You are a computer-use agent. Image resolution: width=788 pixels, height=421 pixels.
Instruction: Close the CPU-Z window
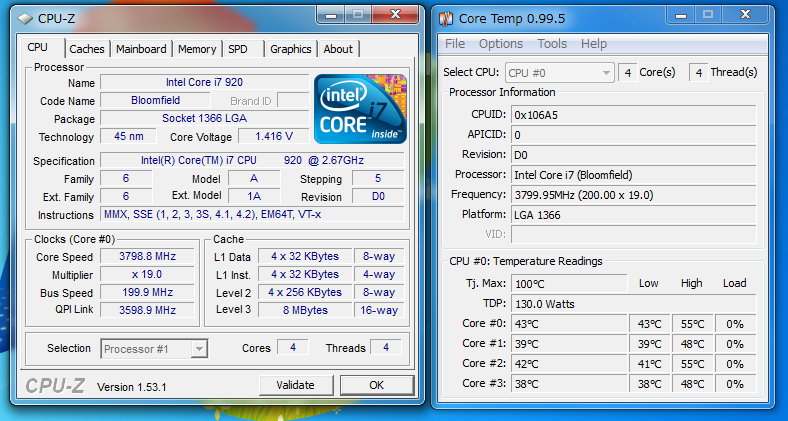click(x=396, y=15)
